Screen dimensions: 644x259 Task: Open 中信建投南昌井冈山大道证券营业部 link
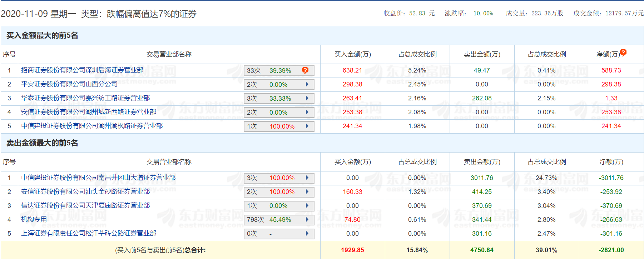coord(98,178)
